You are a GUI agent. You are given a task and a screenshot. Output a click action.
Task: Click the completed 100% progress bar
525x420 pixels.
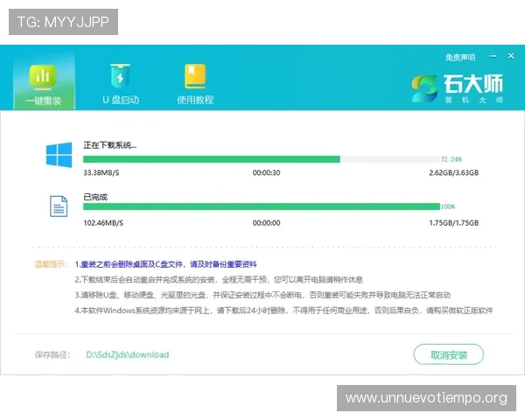[x=262, y=206]
